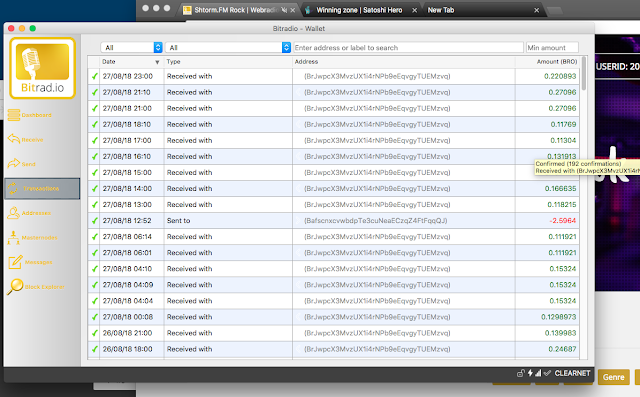The image size is (640, 397).
Task: Open the Masternodes page
Action: (x=32, y=237)
